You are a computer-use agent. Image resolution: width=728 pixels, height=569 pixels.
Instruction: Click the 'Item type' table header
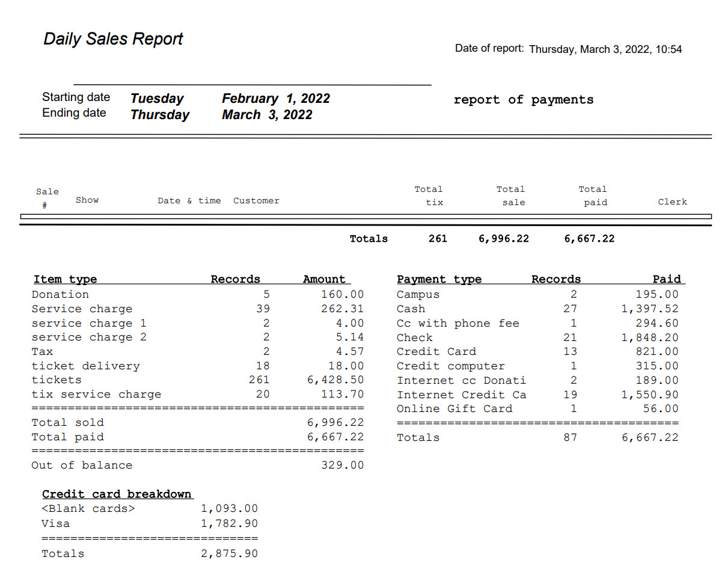pyautogui.click(x=65, y=279)
